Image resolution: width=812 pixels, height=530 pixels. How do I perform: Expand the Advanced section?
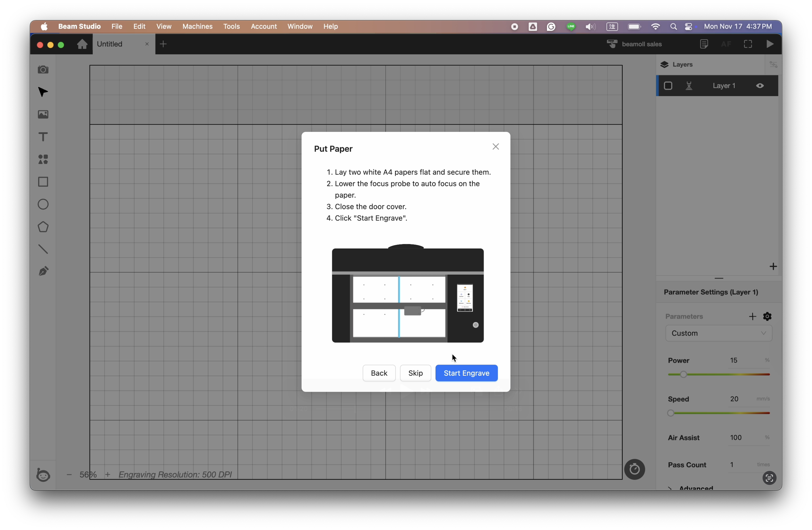coord(691,488)
